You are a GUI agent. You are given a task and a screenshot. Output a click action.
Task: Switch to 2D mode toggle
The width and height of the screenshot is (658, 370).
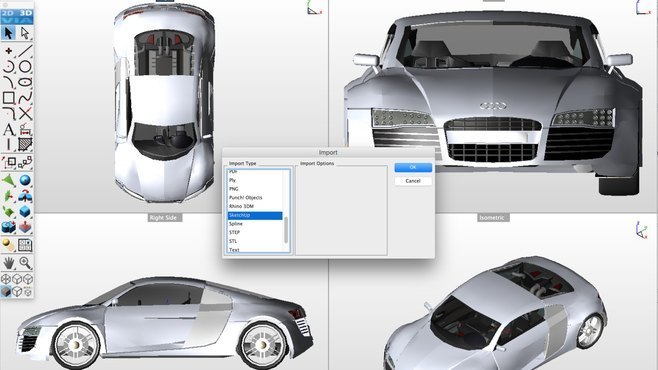8,14
